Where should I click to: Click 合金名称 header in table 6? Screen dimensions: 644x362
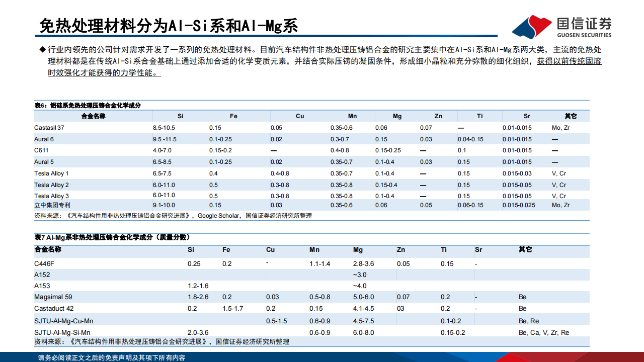(x=94, y=116)
